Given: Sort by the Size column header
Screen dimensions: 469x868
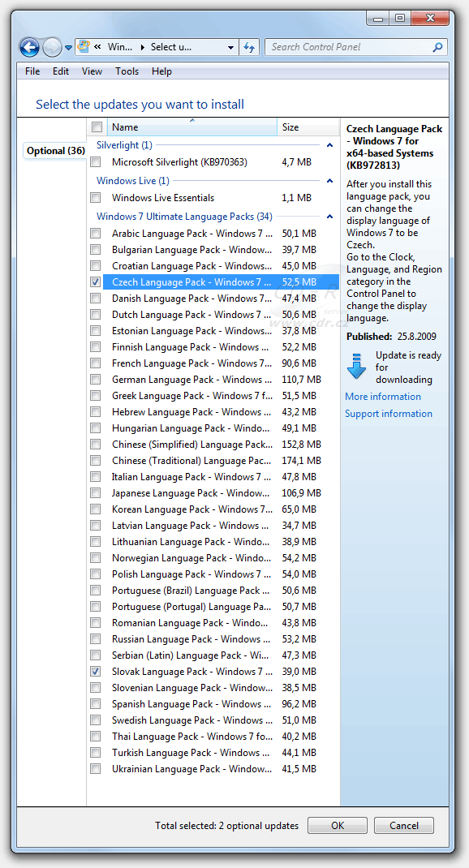Looking at the screenshot, I should tap(308, 127).
